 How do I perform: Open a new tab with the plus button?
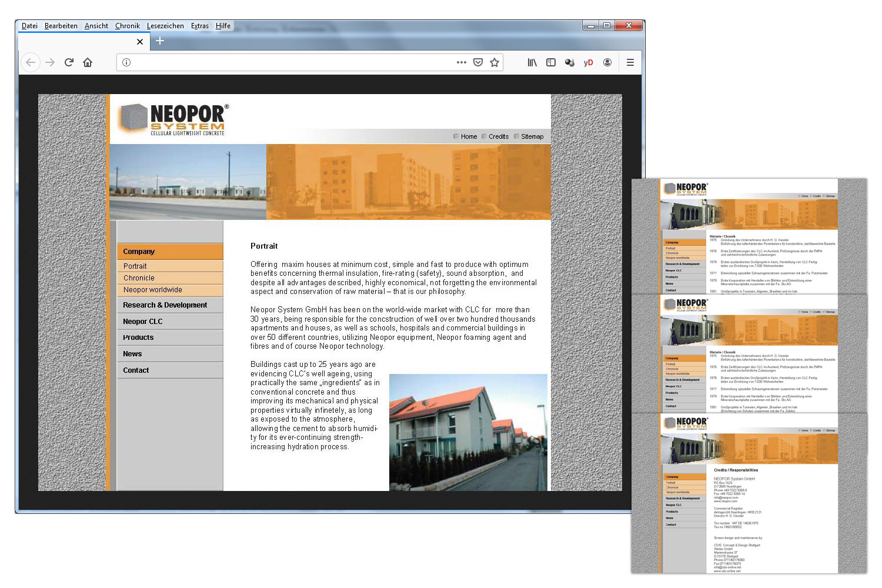pos(159,41)
